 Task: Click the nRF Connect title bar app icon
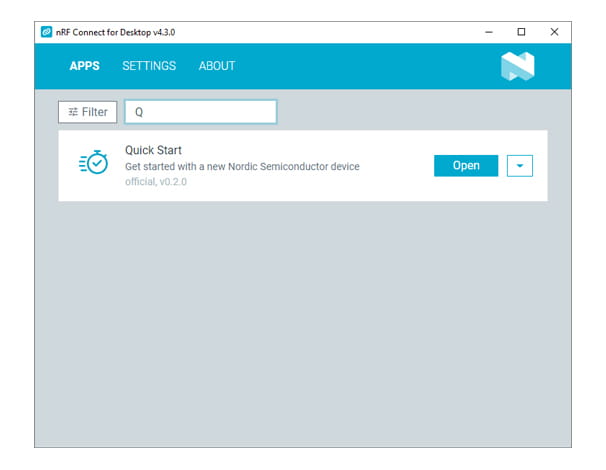(46, 32)
